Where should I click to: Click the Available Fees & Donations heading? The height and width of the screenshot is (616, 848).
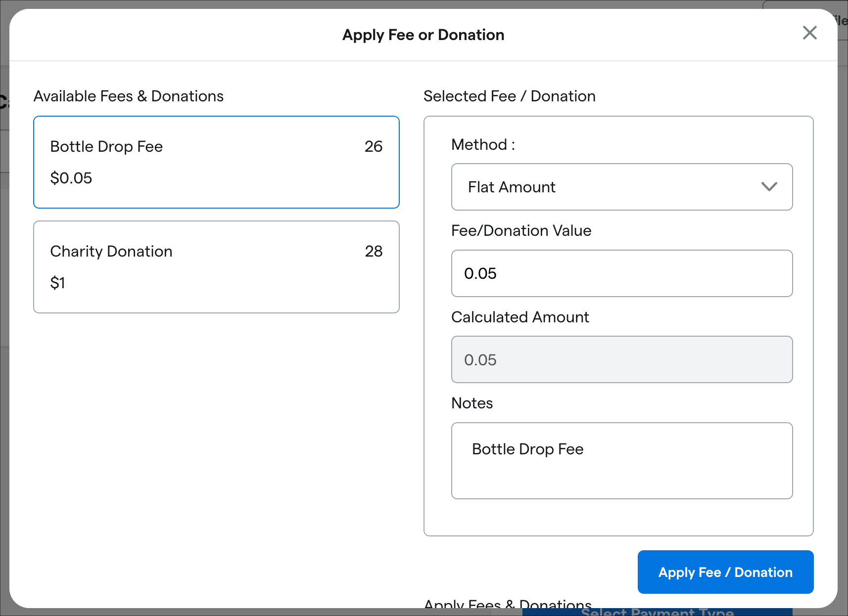[x=129, y=96]
